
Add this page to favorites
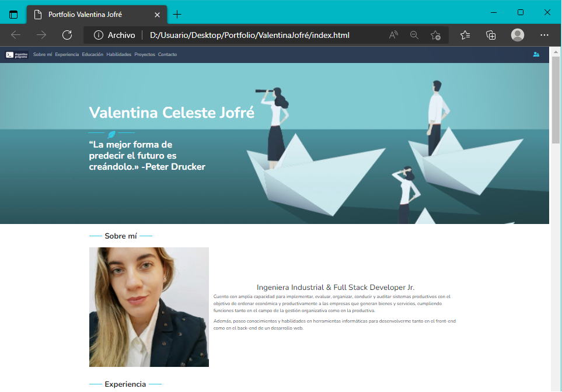[435, 35]
